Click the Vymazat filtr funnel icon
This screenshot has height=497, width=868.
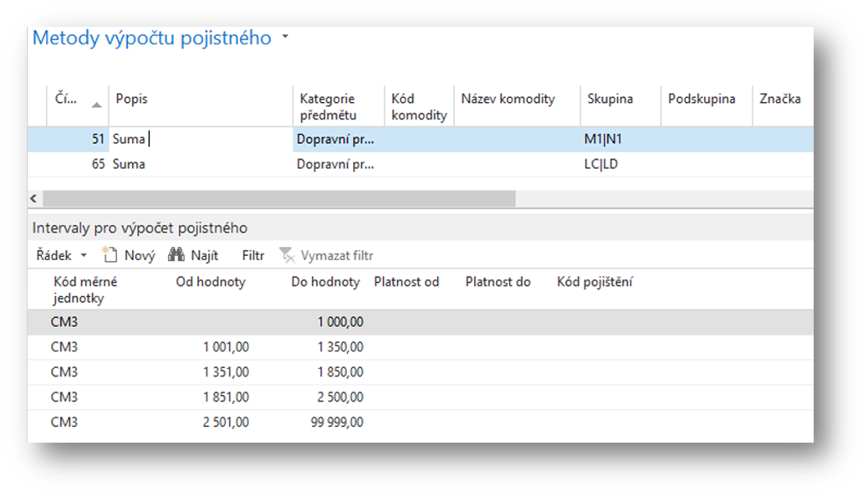click(287, 255)
